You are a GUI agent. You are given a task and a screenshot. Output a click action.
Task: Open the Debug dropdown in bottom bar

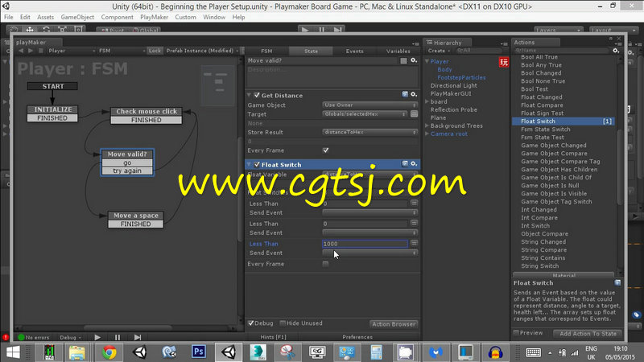71,337
